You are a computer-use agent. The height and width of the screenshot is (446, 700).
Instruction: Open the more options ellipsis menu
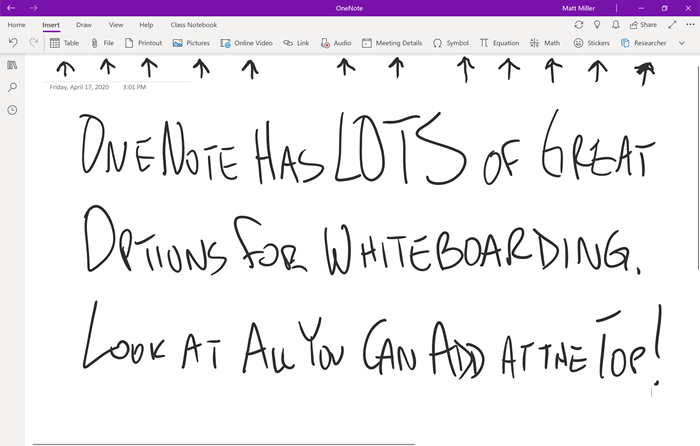click(x=690, y=25)
